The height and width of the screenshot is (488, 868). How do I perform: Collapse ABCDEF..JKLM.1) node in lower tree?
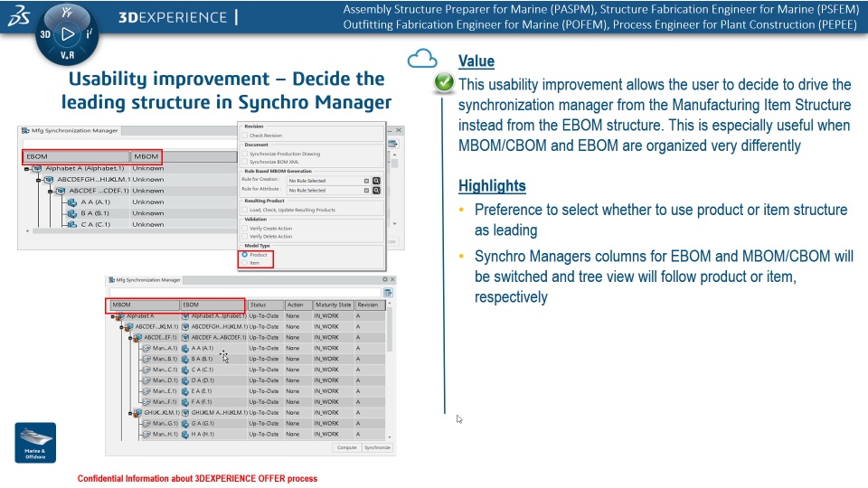(122, 327)
